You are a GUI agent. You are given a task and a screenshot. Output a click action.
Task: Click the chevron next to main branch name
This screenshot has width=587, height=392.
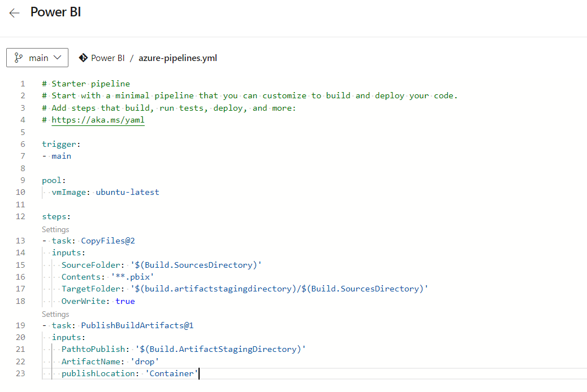(x=57, y=57)
